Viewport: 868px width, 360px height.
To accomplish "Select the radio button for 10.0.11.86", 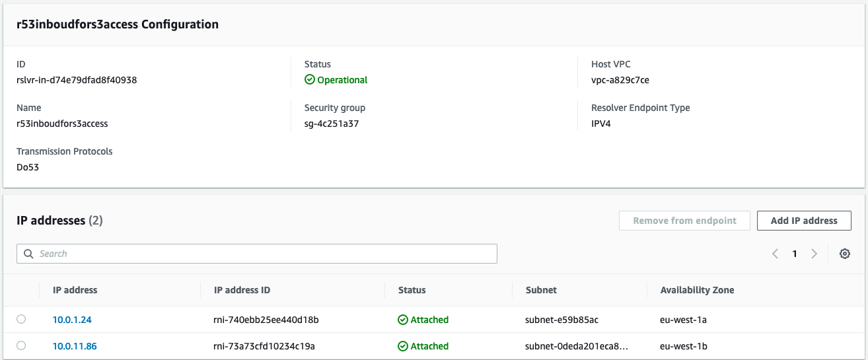I will click(21, 345).
